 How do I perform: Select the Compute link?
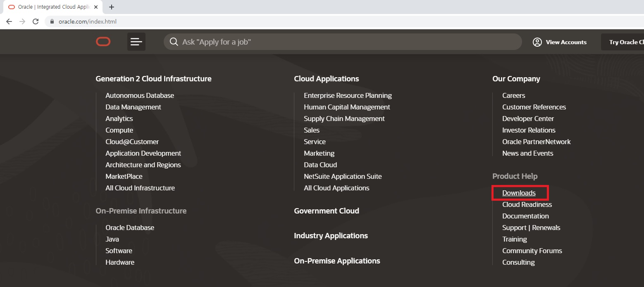tap(119, 130)
